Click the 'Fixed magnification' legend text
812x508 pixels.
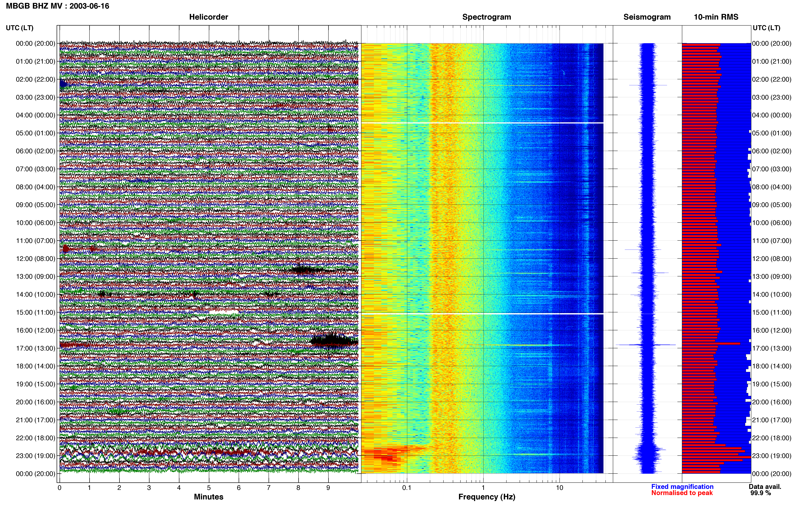click(682, 486)
